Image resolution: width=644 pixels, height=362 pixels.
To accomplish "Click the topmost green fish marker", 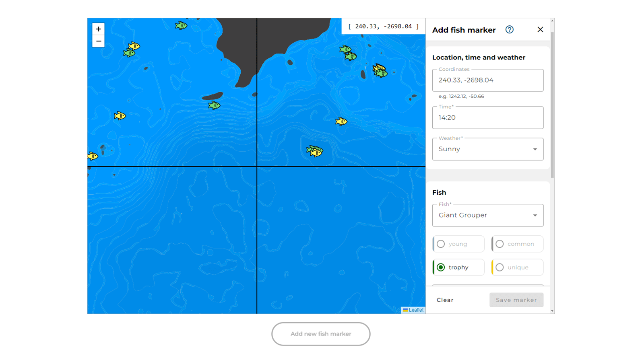I will tap(181, 26).
